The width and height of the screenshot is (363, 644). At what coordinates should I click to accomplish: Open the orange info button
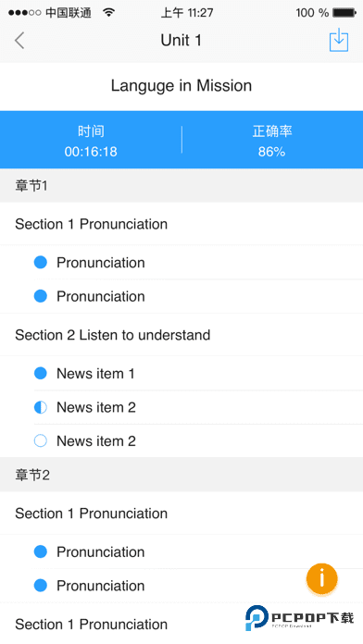click(322, 578)
